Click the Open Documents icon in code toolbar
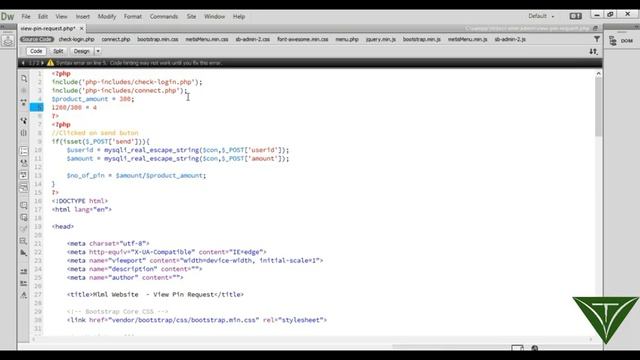Image resolution: width=640 pixels, height=360 pixels. click(x=24, y=78)
